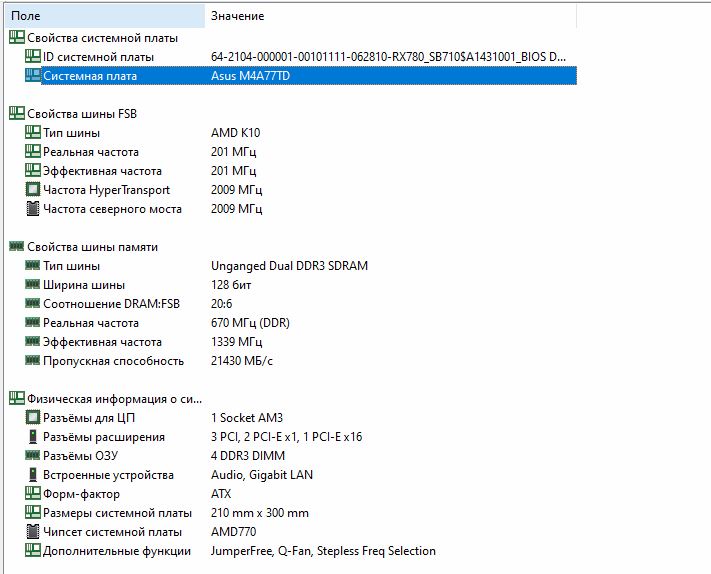Click CPU icon beside 'Частота HyperTransport'
The height and width of the screenshot is (574, 711).
pos(33,189)
